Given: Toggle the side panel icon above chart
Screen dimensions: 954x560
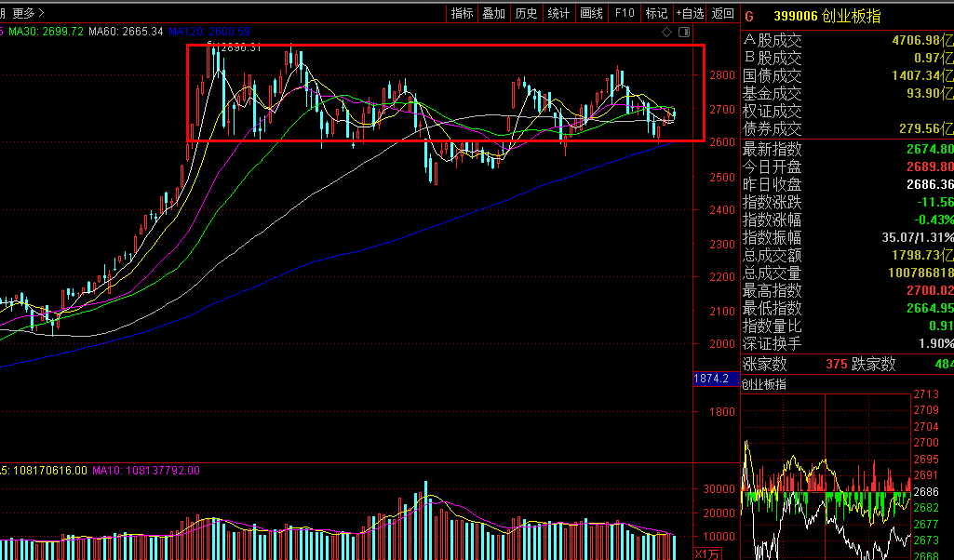Looking at the screenshot, I should [x=684, y=33].
